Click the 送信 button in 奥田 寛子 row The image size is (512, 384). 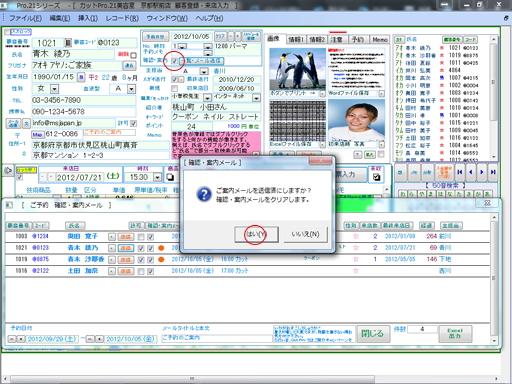click(126, 237)
